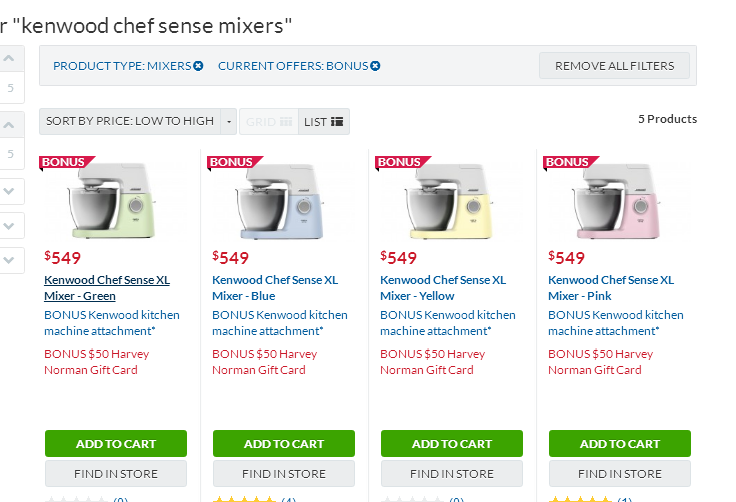Expand the fourth sidebar filter section
Screen dimensions: 736x502
pyautogui.click(x=10, y=225)
